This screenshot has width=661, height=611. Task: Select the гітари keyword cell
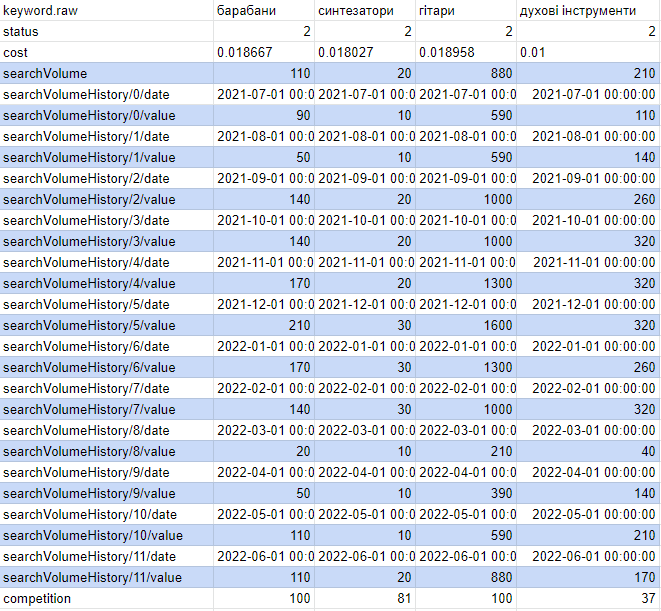coord(466,10)
